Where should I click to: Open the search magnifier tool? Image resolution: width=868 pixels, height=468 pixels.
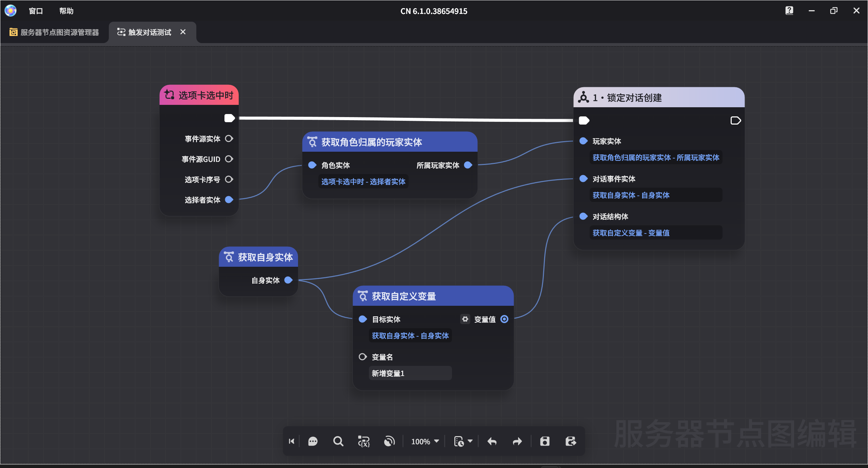click(x=338, y=441)
